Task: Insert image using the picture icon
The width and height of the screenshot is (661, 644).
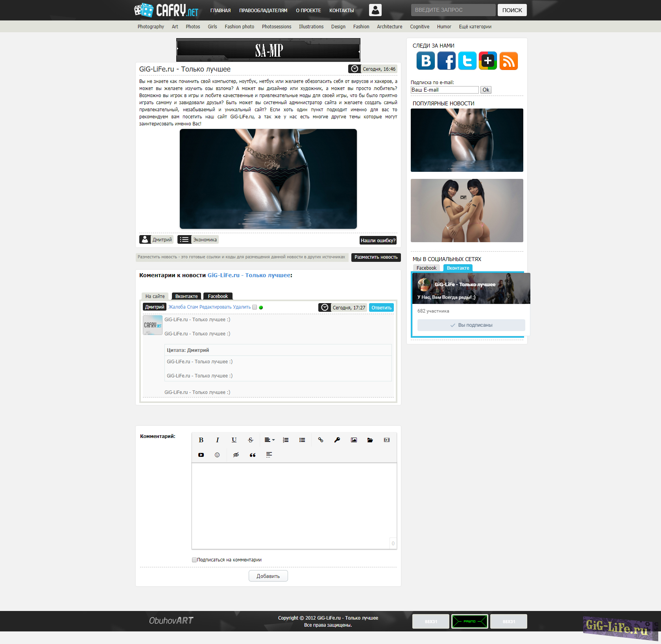Action: [x=354, y=440]
